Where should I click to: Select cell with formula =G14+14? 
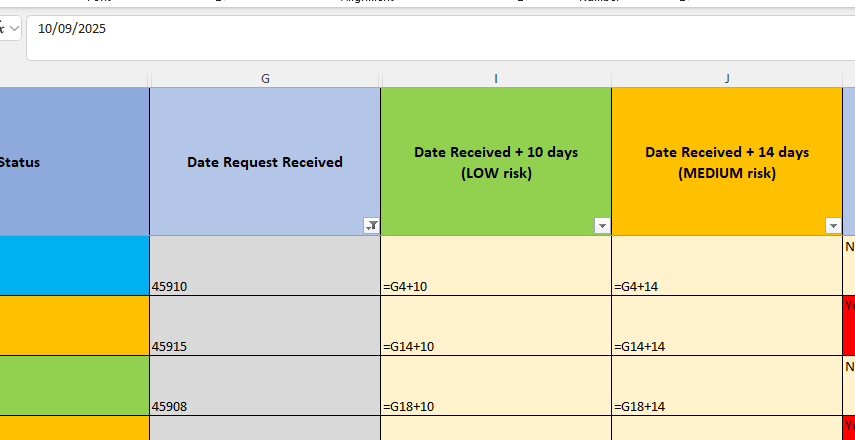click(727, 326)
